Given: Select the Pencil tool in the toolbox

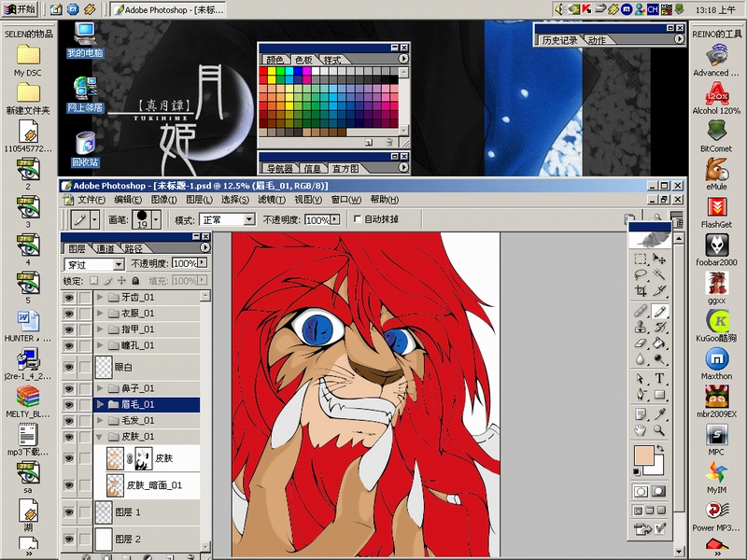Looking at the screenshot, I should click(x=660, y=311).
